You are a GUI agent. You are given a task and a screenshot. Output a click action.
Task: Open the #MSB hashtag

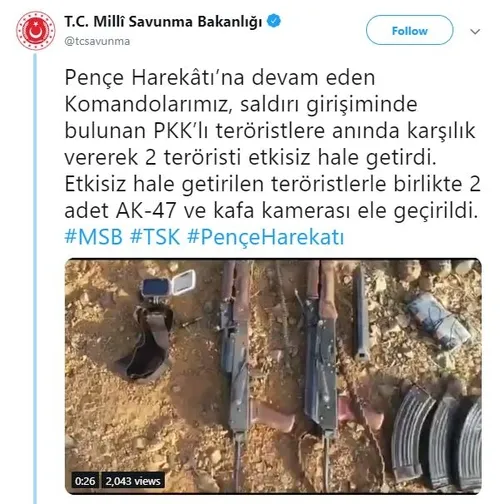pyautogui.click(x=94, y=237)
